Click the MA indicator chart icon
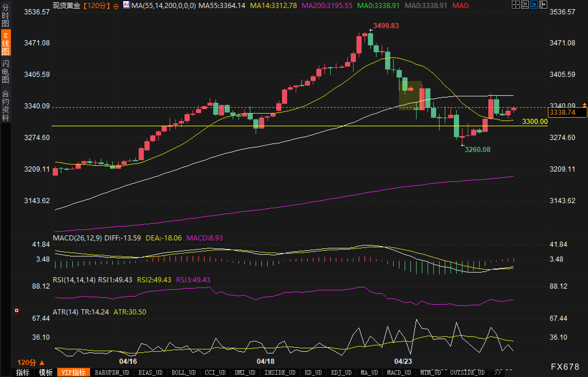The width and height of the screenshot is (588, 377). point(126,5)
